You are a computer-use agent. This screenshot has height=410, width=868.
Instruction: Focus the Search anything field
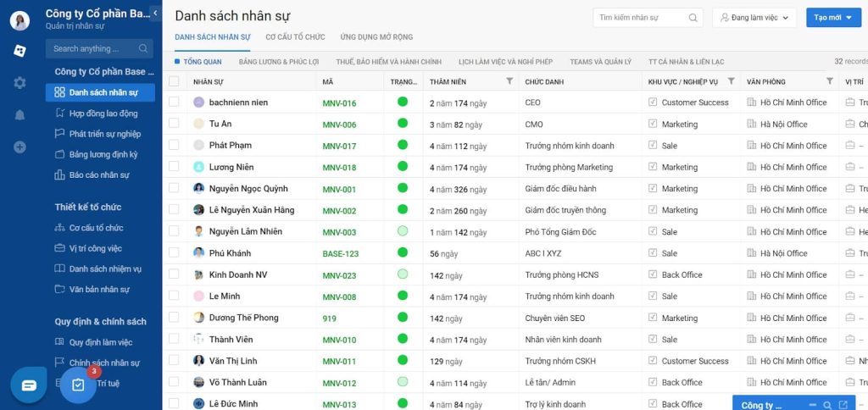point(100,48)
